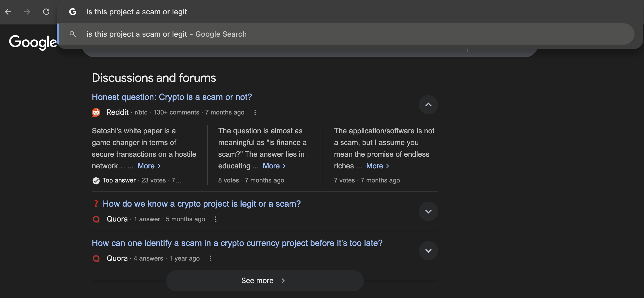This screenshot has width=644, height=298.
Task: Click the '8 votes · 7 months ago' text
Action: pyautogui.click(x=251, y=180)
